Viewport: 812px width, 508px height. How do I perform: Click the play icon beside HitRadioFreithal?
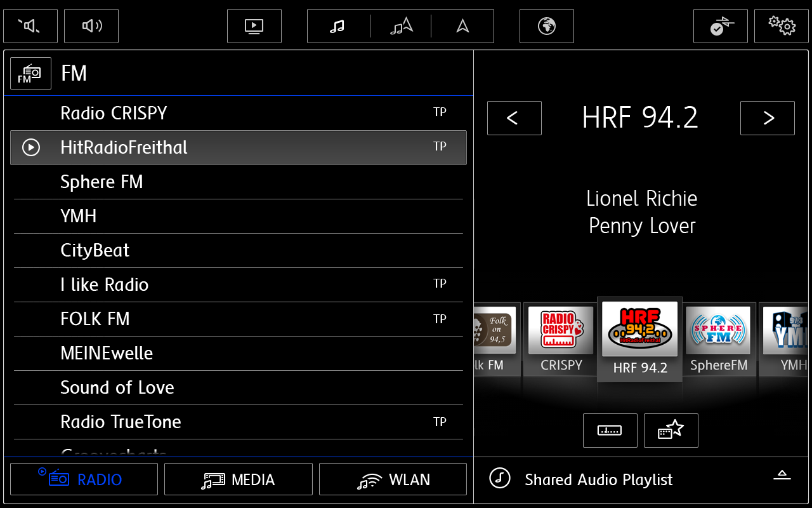tap(31, 147)
